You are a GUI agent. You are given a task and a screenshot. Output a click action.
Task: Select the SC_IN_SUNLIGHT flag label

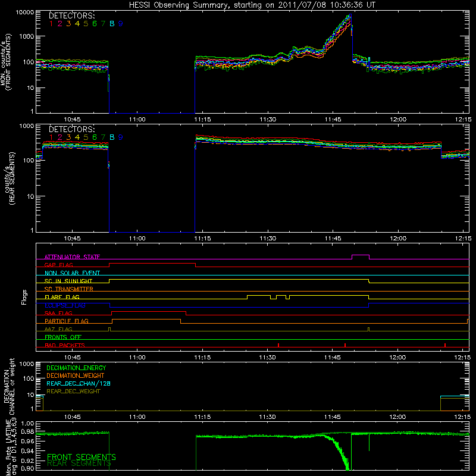pos(68,281)
